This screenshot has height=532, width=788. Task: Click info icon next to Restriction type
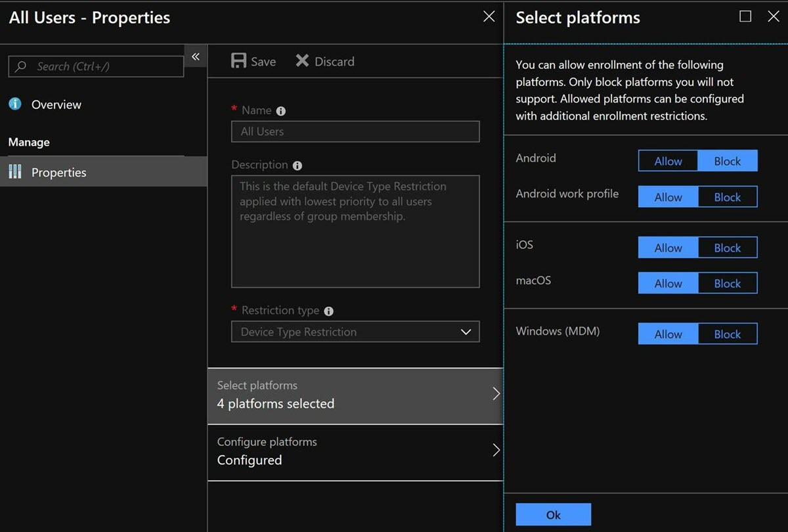click(328, 311)
